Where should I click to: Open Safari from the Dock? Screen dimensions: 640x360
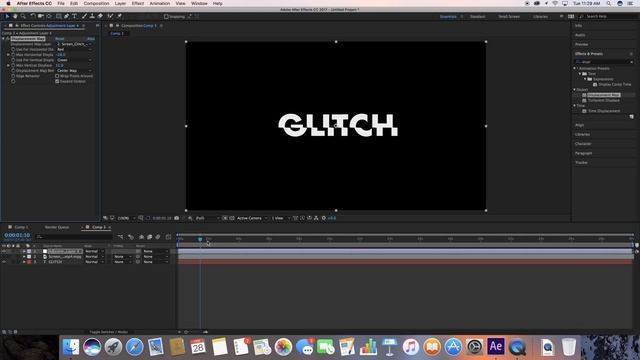pyautogui.click(x=134, y=347)
